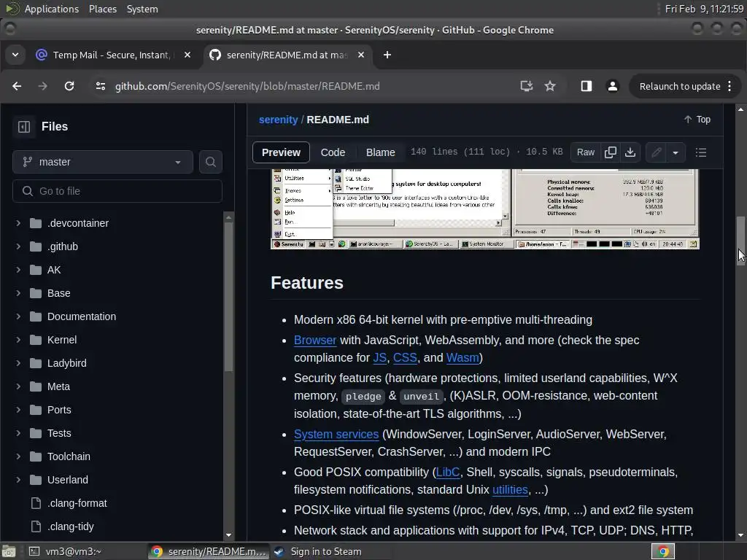Open a new browser tab
This screenshot has width=747, height=560.
point(387,55)
